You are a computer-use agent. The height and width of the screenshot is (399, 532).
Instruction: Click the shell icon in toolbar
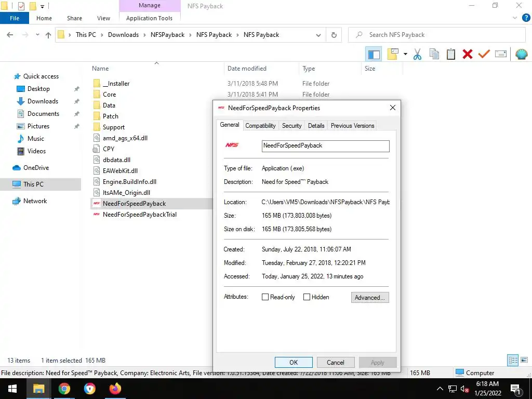coord(522,54)
